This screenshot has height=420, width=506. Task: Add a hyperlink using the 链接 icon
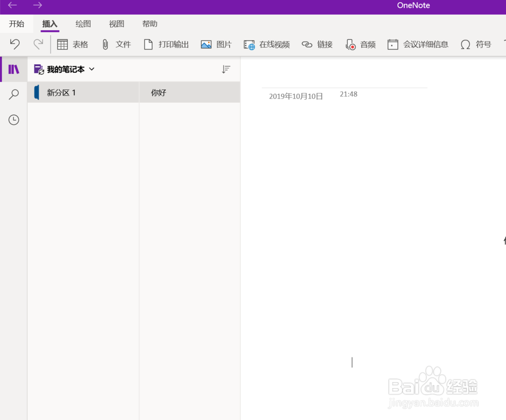click(x=317, y=44)
